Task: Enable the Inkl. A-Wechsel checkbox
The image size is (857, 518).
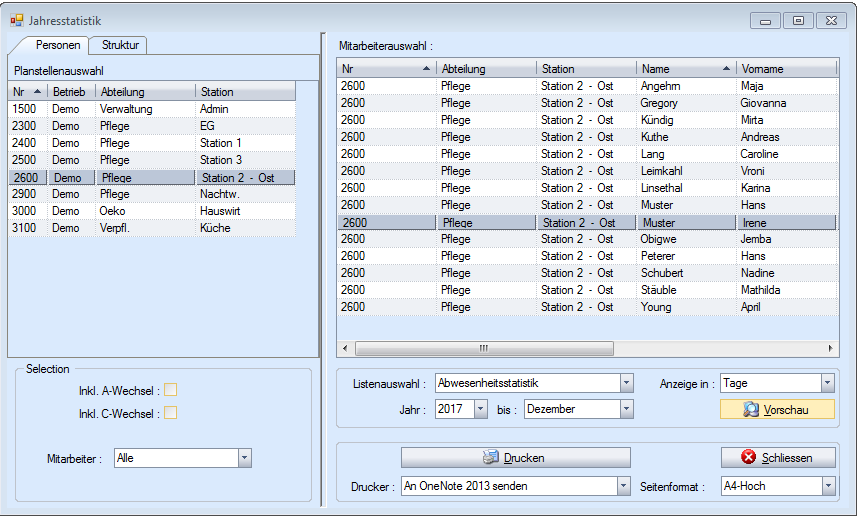Action: 171,390
